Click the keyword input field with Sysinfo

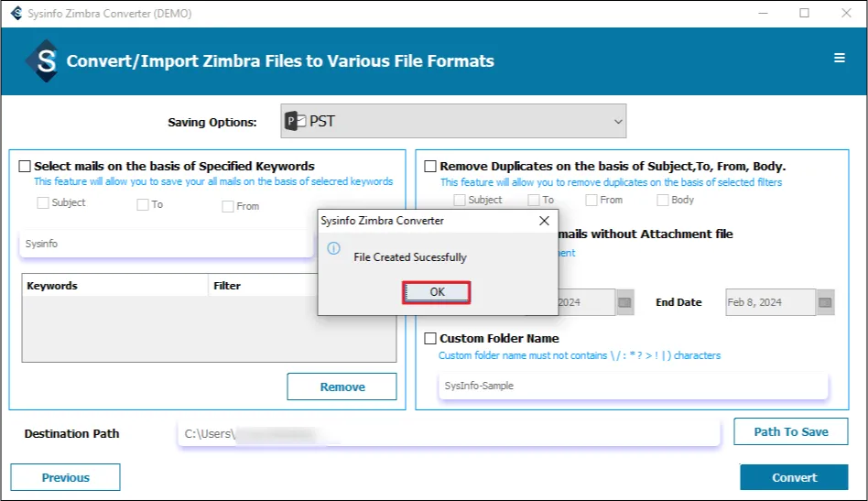[165, 245]
